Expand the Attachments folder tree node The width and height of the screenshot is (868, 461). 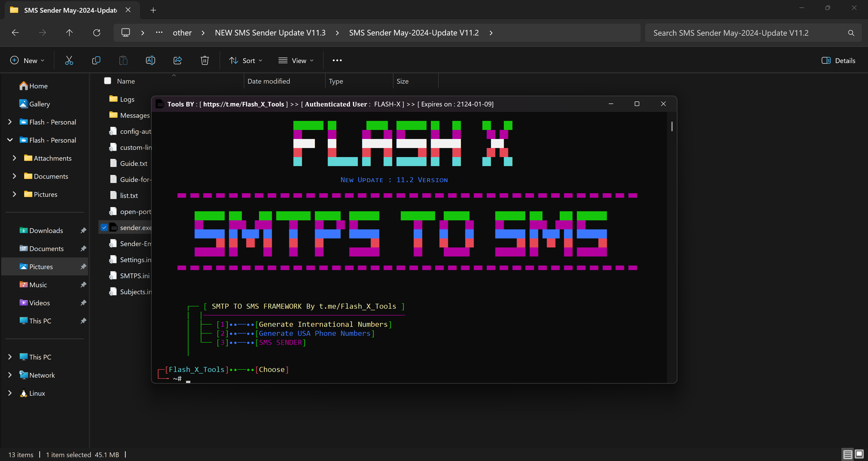[14, 158]
